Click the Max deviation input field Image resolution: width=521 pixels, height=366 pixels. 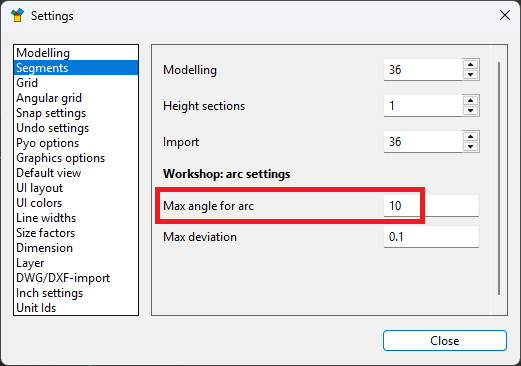(x=431, y=237)
